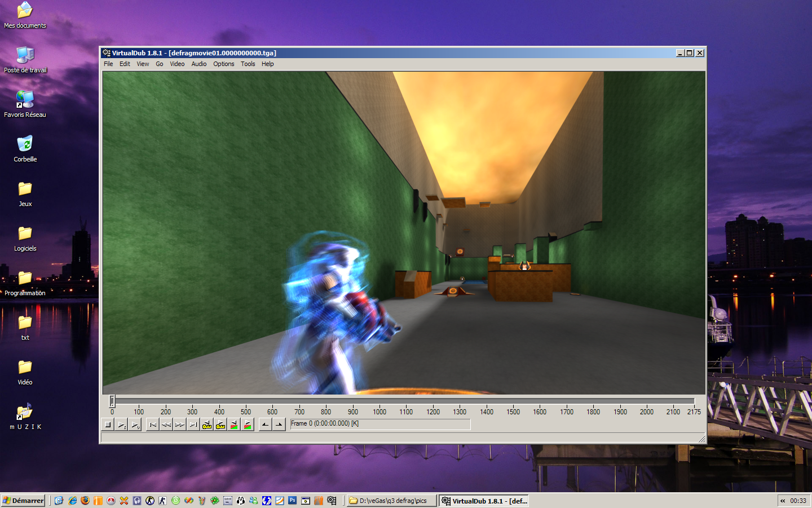Step forward one frame
This screenshot has width=812, height=508.
(x=179, y=424)
